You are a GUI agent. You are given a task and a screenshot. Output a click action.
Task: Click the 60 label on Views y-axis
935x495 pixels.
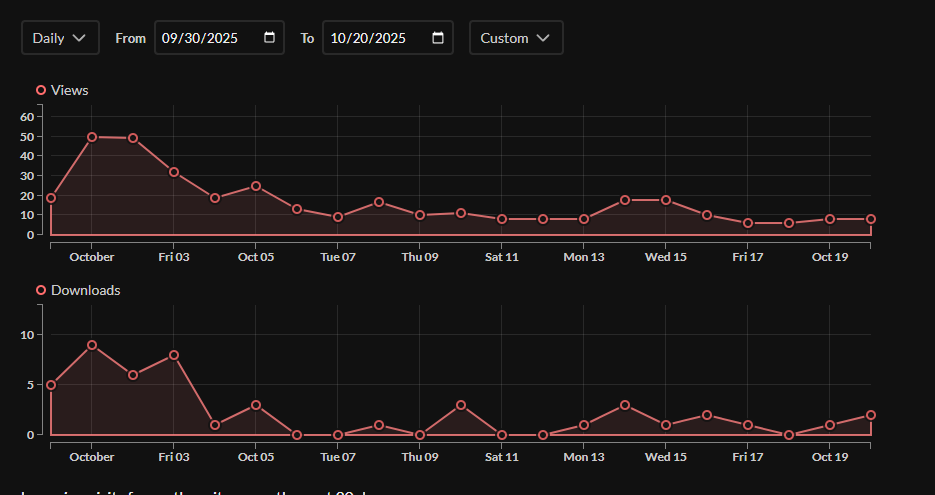point(27,117)
